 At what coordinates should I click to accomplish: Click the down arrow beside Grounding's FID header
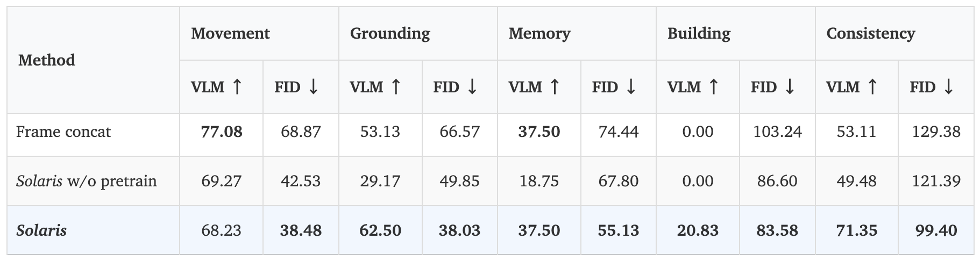472,87
